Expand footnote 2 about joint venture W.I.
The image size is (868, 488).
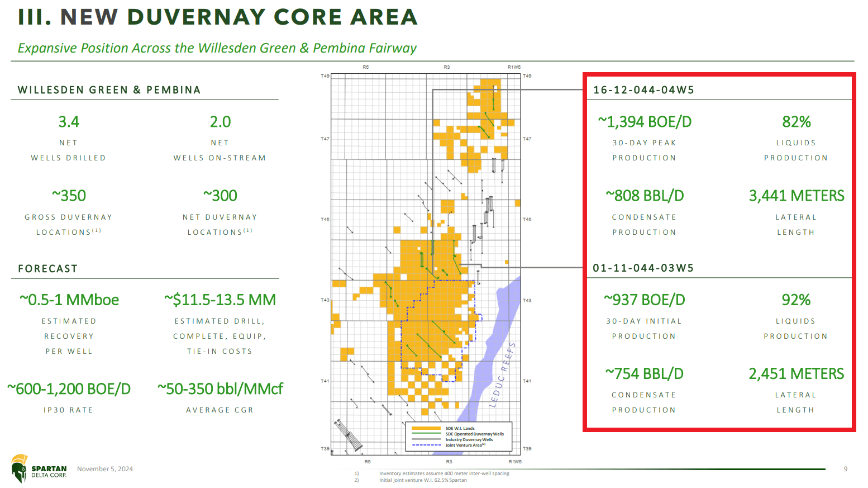tap(423, 480)
